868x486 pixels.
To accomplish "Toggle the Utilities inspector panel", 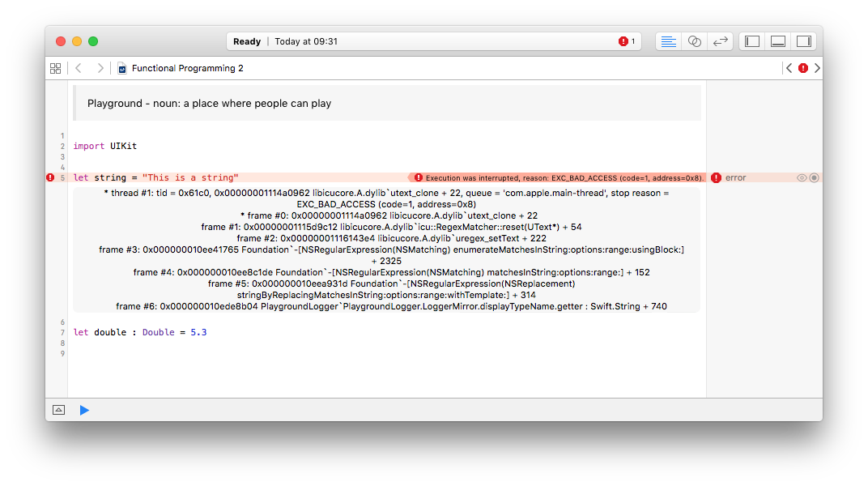I will click(x=804, y=41).
